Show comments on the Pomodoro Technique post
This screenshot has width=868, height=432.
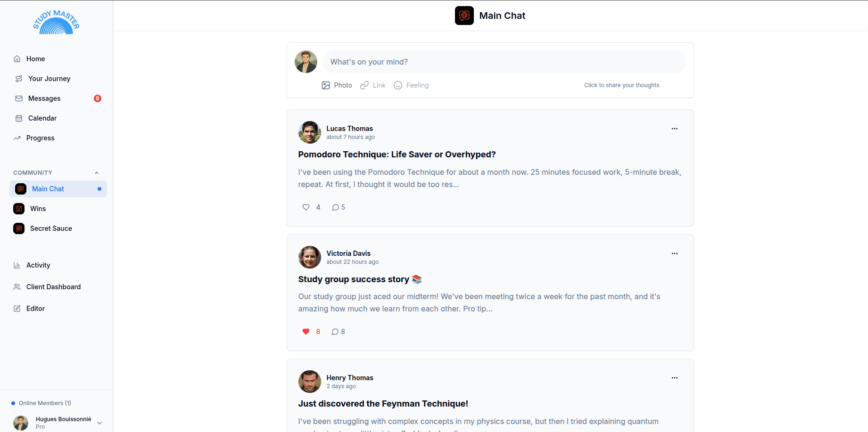coord(338,207)
